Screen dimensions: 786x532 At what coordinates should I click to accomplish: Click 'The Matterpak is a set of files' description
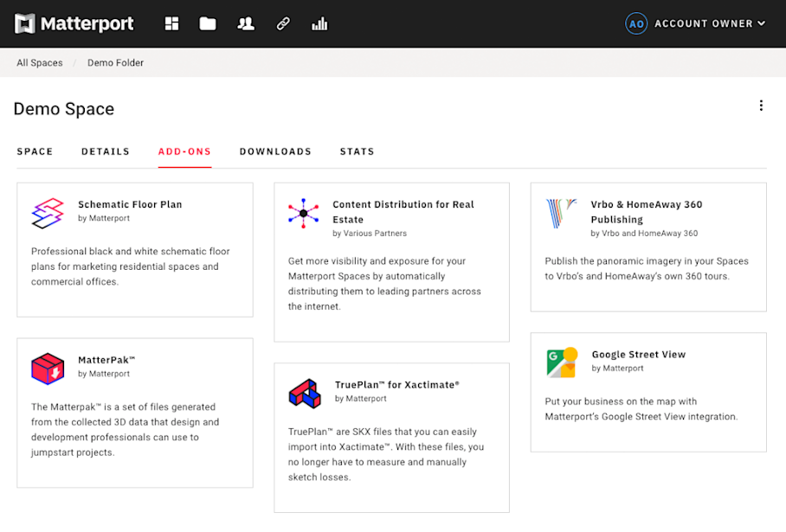[x=125, y=429]
